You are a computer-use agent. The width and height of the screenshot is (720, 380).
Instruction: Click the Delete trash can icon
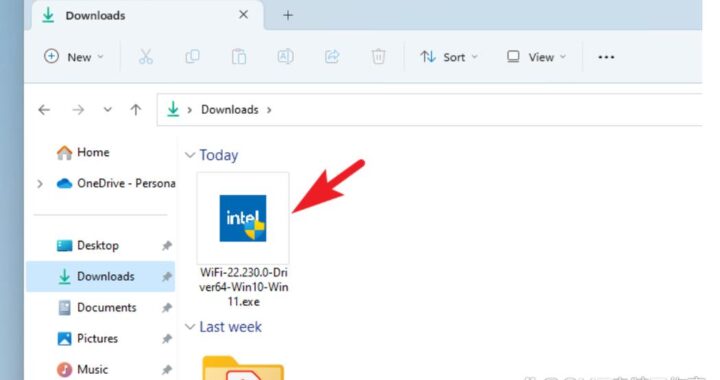click(378, 57)
